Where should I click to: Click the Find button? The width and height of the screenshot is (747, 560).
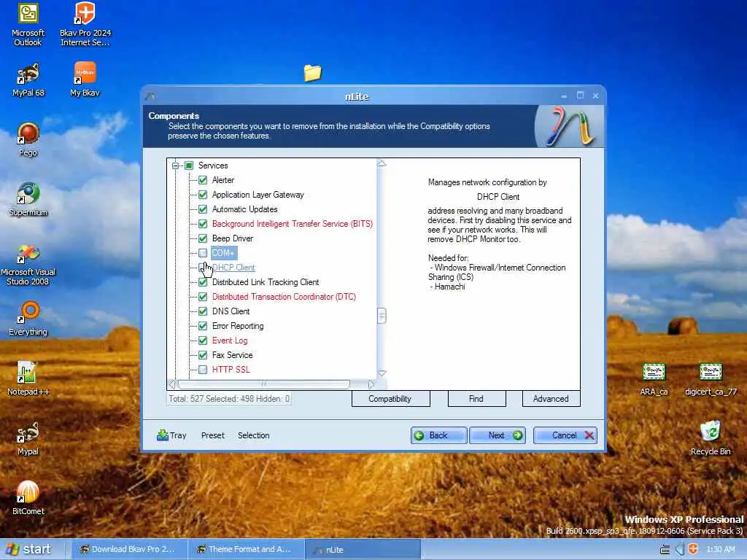click(476, 399)
